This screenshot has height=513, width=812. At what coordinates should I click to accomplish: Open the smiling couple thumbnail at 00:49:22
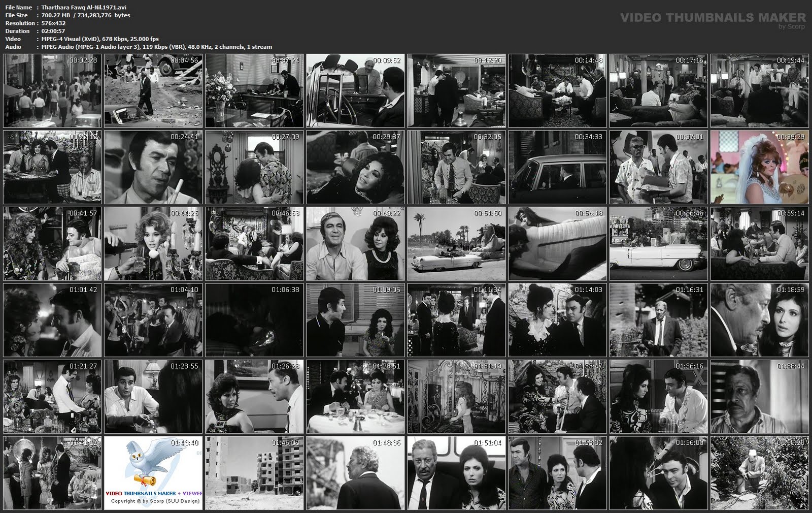click(x=355, y=244)
